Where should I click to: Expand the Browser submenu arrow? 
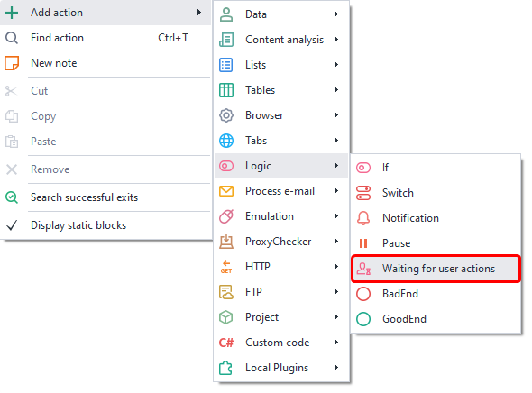point(336,115)
